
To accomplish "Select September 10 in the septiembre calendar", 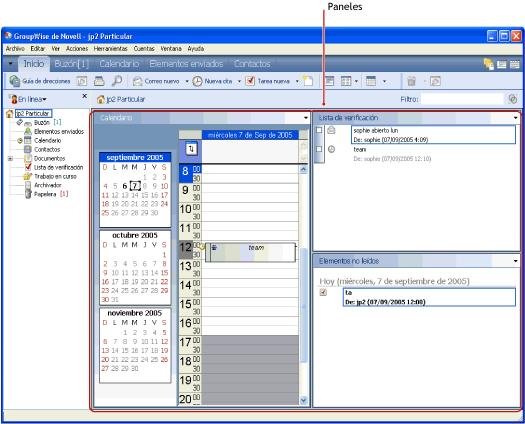I will pos(164,186).
